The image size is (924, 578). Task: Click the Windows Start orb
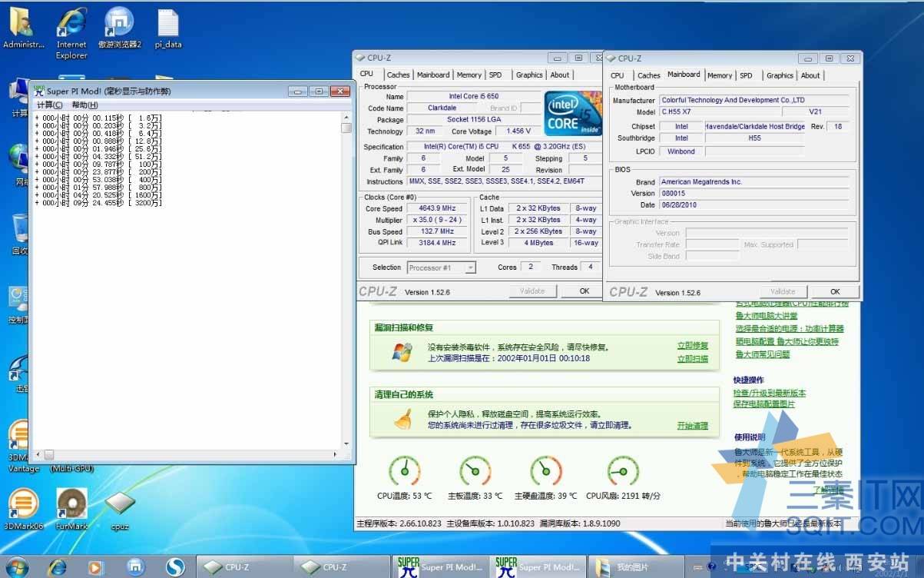pos(17,567)
